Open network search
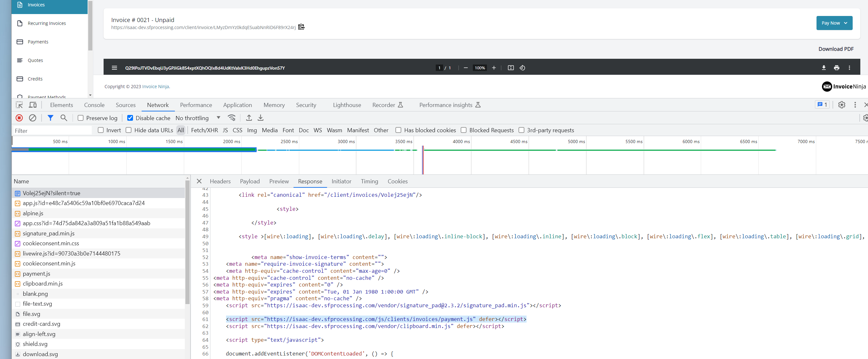Image resolution: width=868 pixels, height=359 pixels. tap(64, 118)
